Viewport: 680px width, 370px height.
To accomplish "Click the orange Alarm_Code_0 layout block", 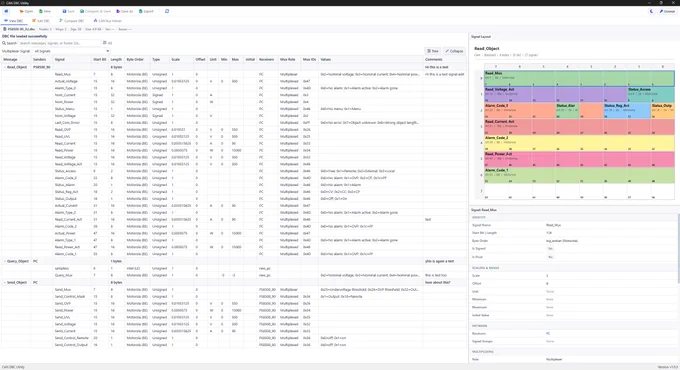I will [520, 111].
